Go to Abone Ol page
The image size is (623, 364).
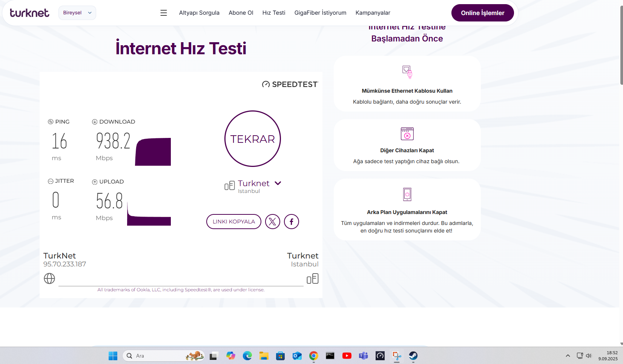[x=241, y=13]
